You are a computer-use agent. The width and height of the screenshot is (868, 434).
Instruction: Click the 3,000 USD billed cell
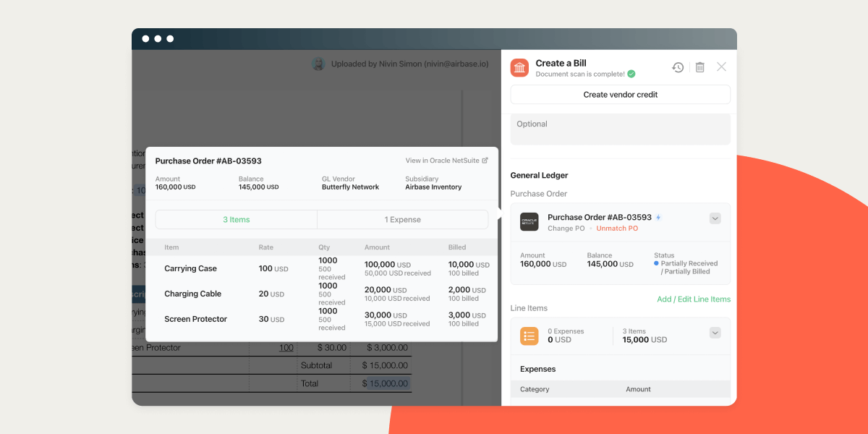click(x=467, y=315)
